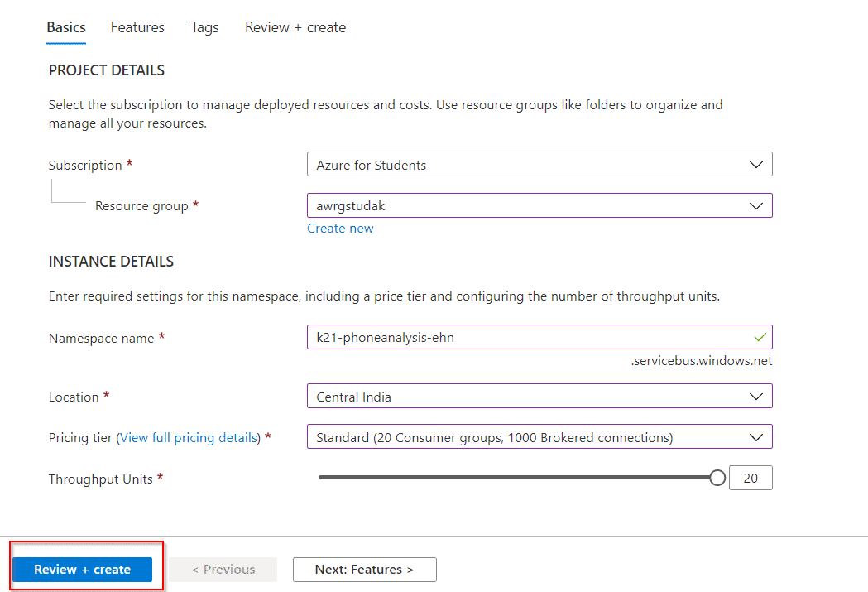
Task: Click the greyed-out Previous button
Action: tap(223, 570)
